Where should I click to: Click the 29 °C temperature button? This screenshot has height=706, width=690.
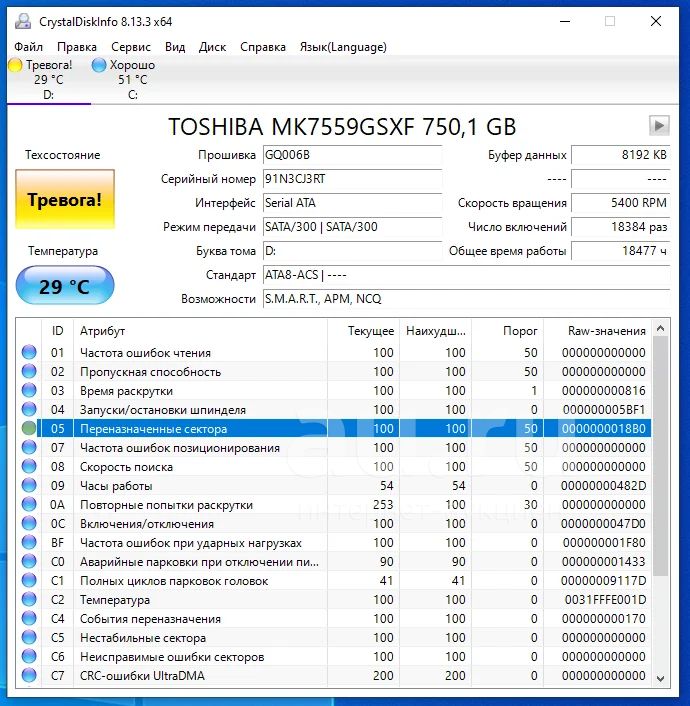pyautogui.click(x=65, y=286)
